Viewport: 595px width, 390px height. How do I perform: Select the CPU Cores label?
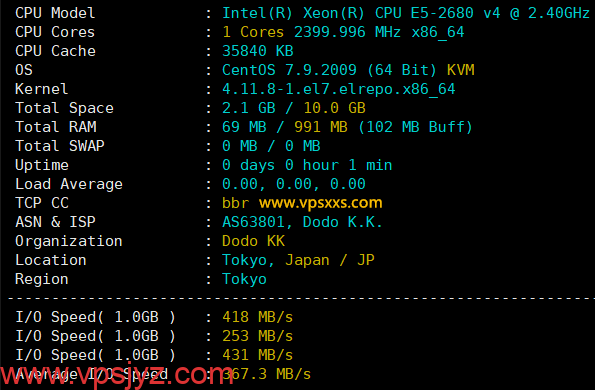click(55, 32)
